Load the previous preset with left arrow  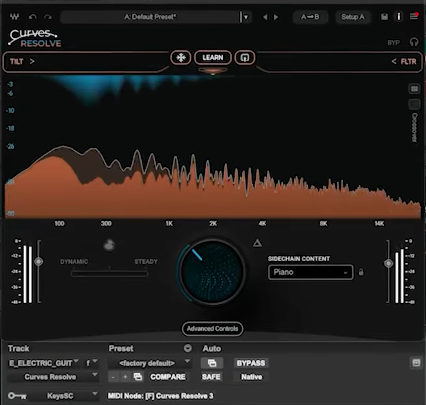(265, 17)
